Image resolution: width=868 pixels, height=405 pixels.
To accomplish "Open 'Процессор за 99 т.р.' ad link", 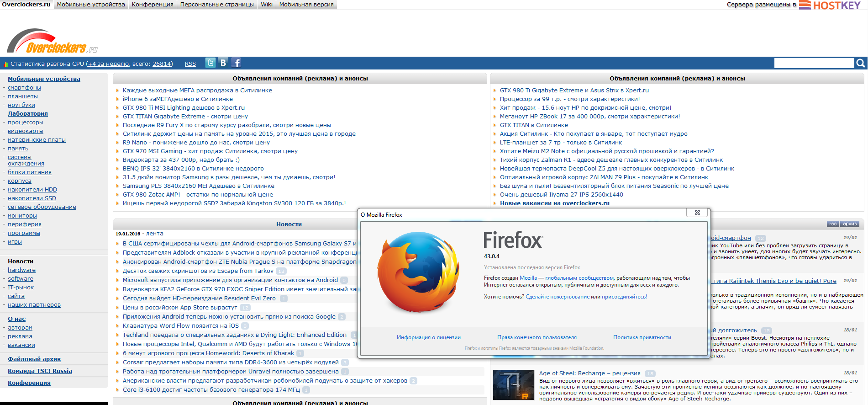I will (570, 99).
